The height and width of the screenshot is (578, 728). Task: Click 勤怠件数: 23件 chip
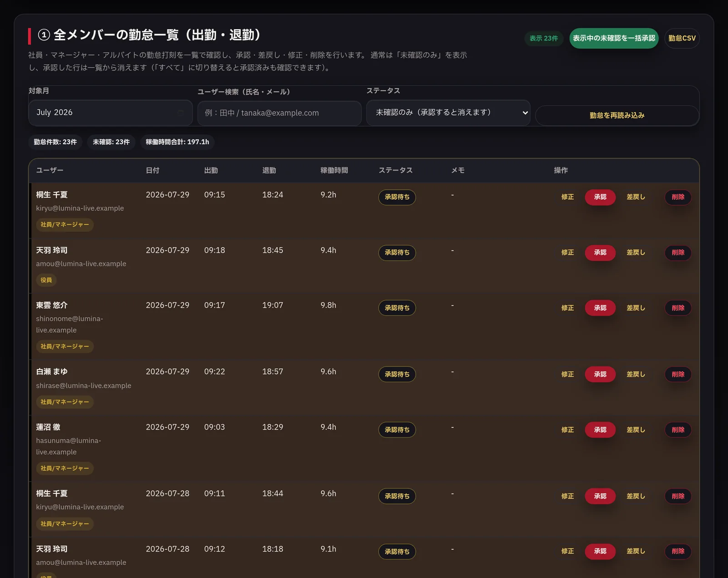tap(55, 142)
